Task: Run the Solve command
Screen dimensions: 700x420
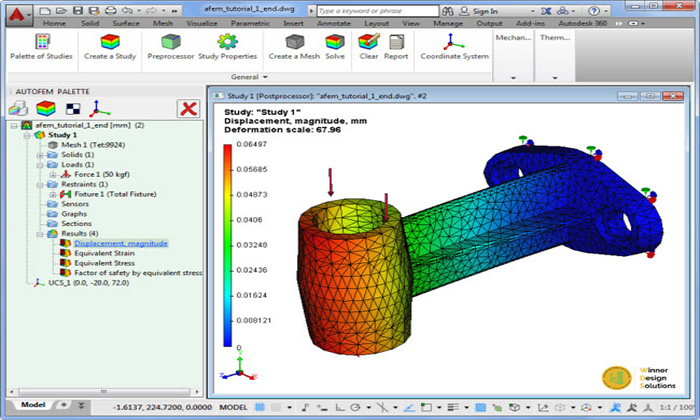Action: tap(335, 47)
